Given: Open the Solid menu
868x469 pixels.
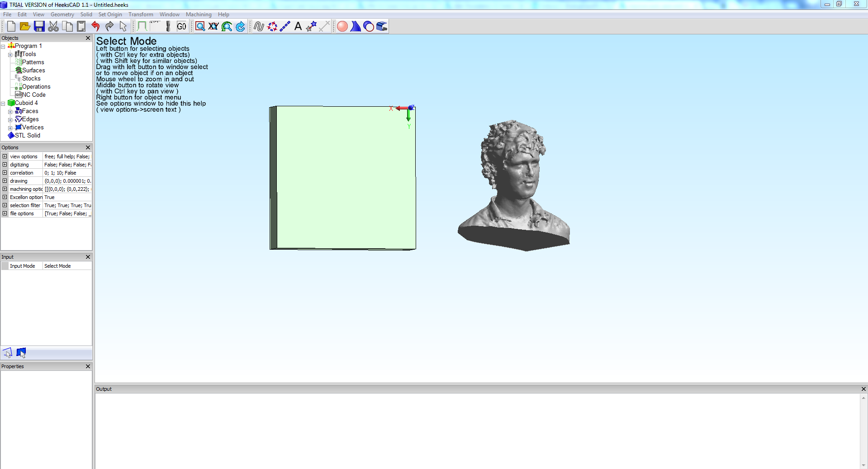Looking at the screenshot, I should 86,14.
